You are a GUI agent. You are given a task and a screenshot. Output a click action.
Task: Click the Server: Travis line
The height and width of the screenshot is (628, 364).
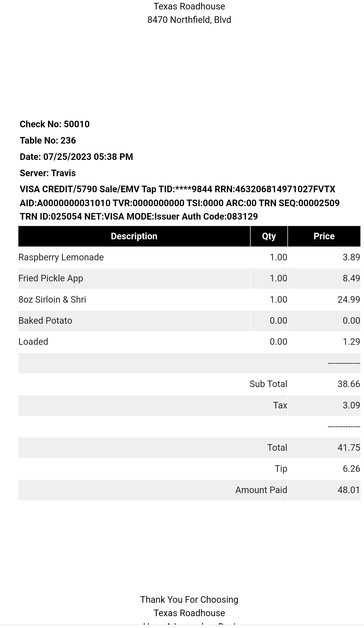pos(48,173)
